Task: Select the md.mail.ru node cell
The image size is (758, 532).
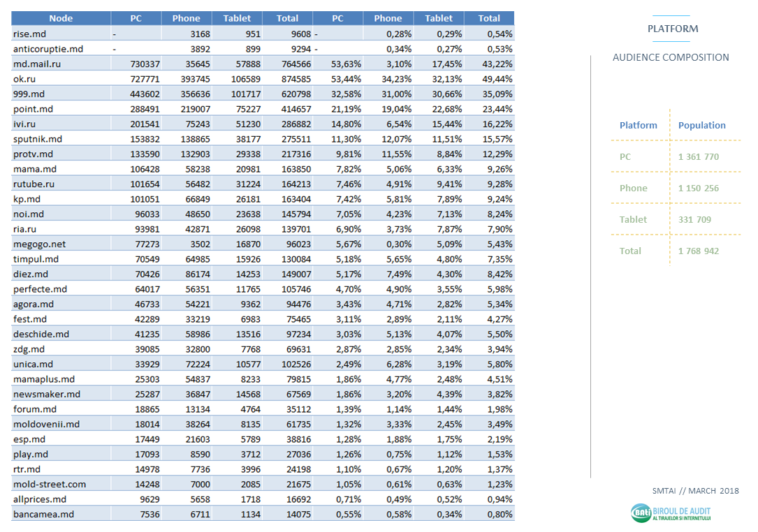Action: coord(37,64)
